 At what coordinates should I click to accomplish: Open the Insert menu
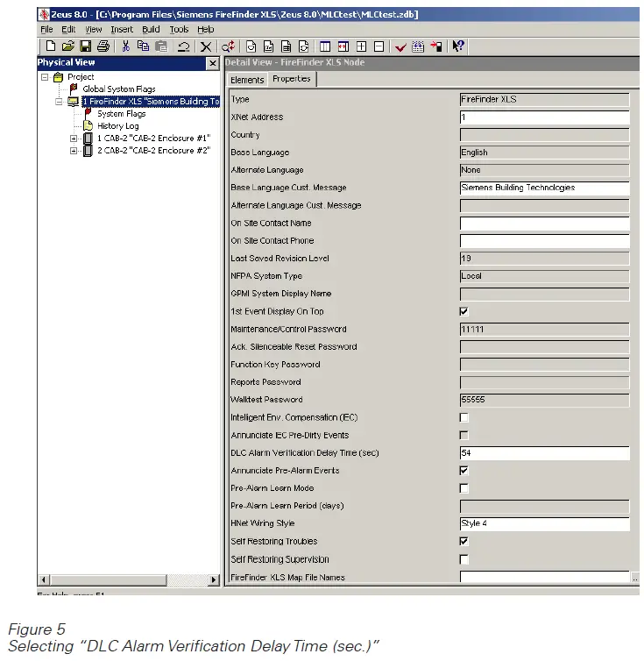tap(122, 29)
